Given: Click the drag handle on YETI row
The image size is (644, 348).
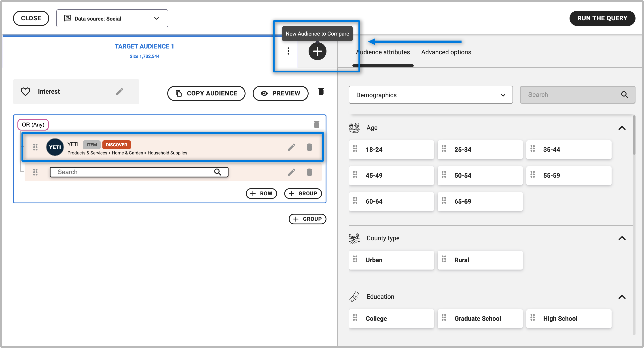Looking at the screenshot, I should tap(35, 147).
